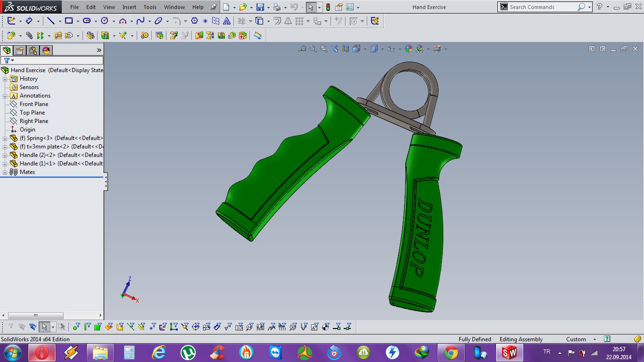Click the Smart Dimension tool
This screenshot has width=644, height=362.
point(29,21)
